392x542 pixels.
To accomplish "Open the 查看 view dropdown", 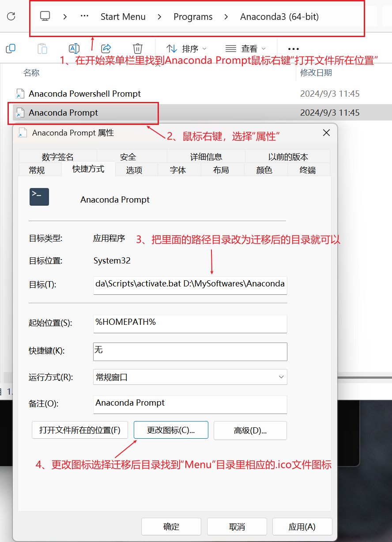I will [x=245, y=49].
